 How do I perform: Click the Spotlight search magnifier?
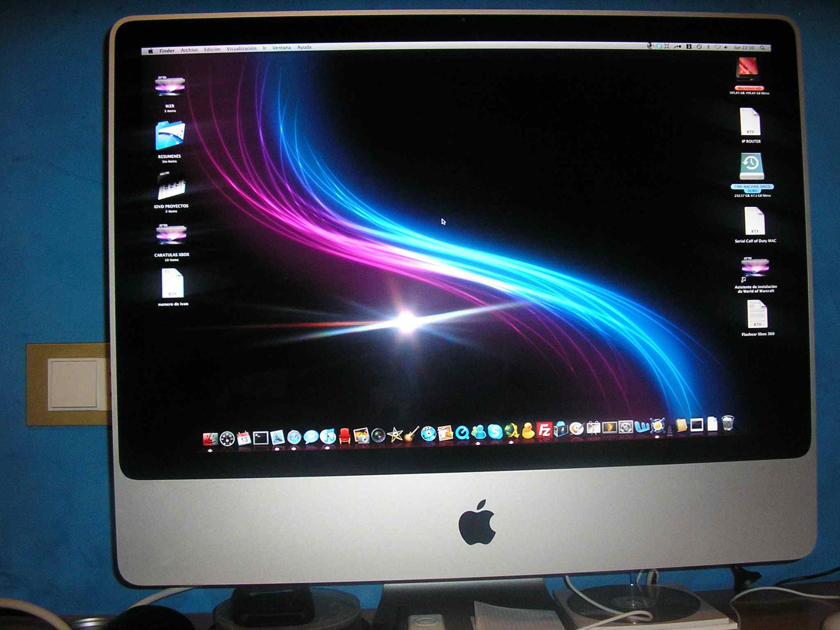click(x=762, y=48)
